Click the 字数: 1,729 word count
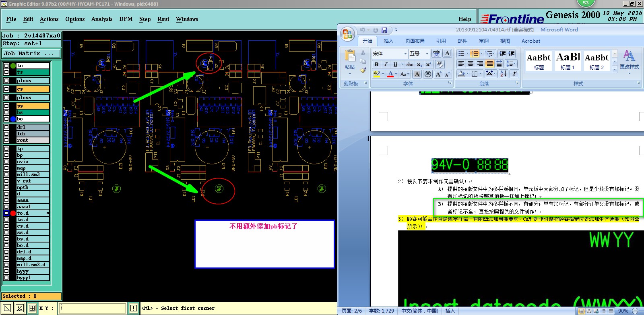Screen dimensions: 644x315 [x=382, y=311]
